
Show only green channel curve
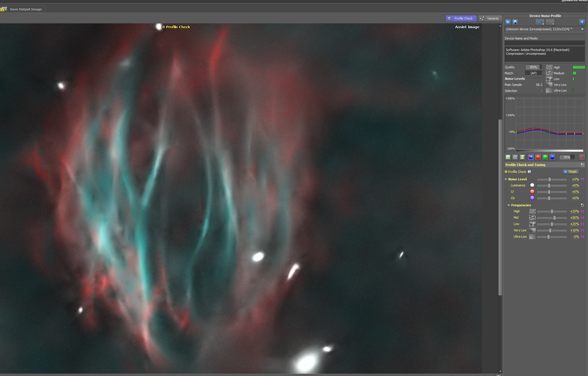coord(545,157)
